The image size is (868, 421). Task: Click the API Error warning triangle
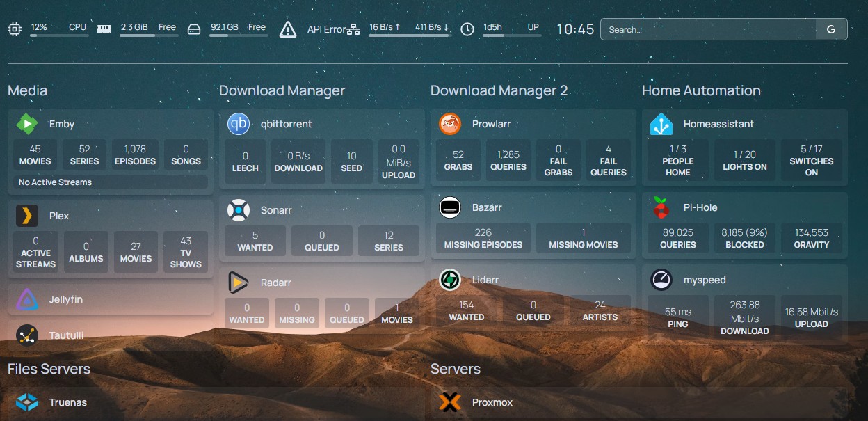pos(287,29)
